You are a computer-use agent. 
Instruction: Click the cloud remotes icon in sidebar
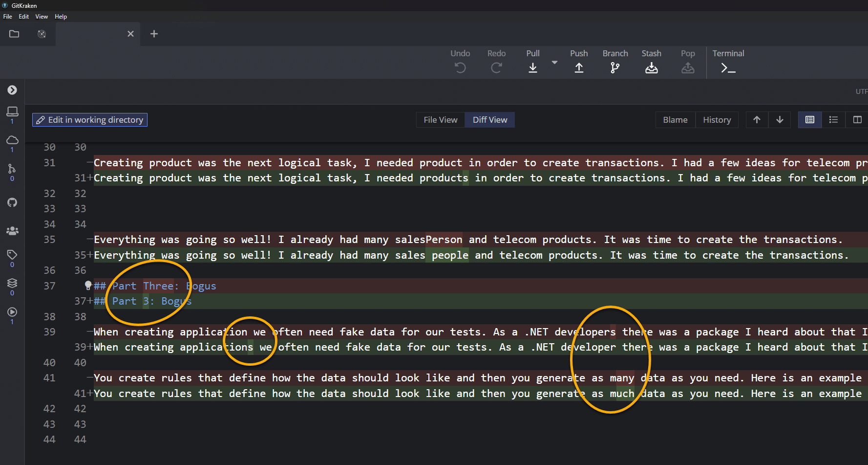click(12, 141)
